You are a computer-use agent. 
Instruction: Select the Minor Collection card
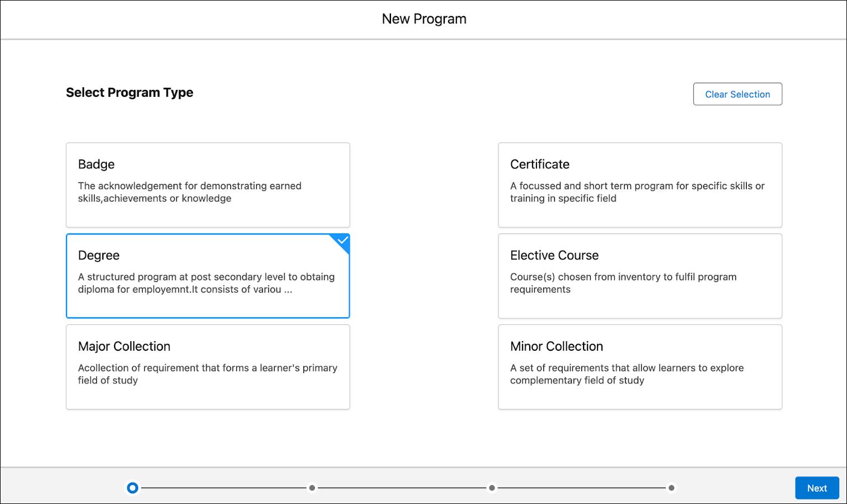pos(640,367)
